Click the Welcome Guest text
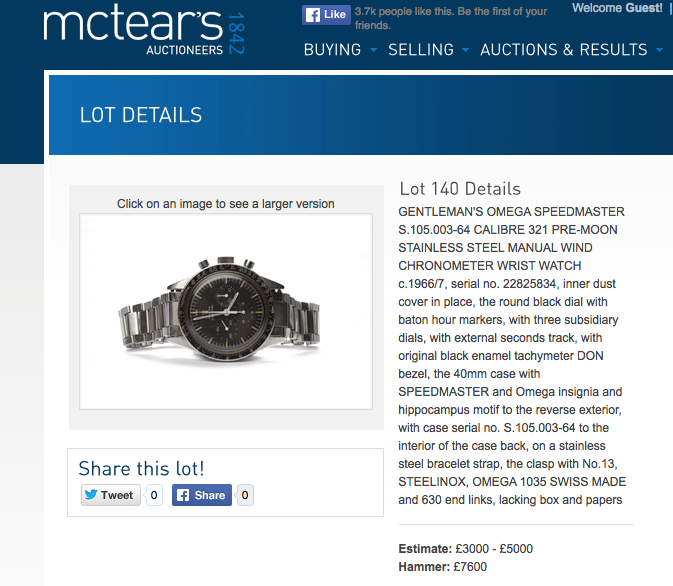This screenshot has height=586, width=673. pos(617,8)
